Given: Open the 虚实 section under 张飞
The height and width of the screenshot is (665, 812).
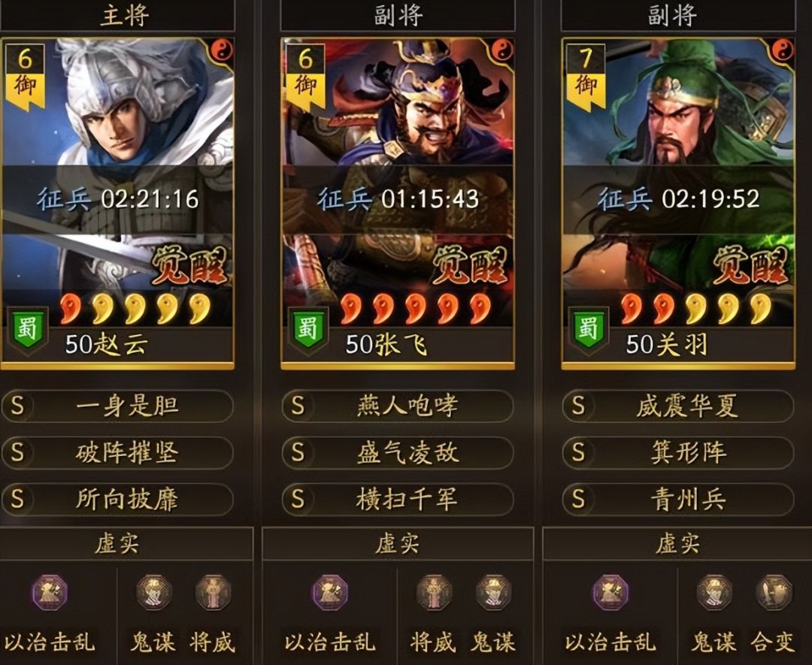Looking at the screenshot, I should tap(397, 543).
